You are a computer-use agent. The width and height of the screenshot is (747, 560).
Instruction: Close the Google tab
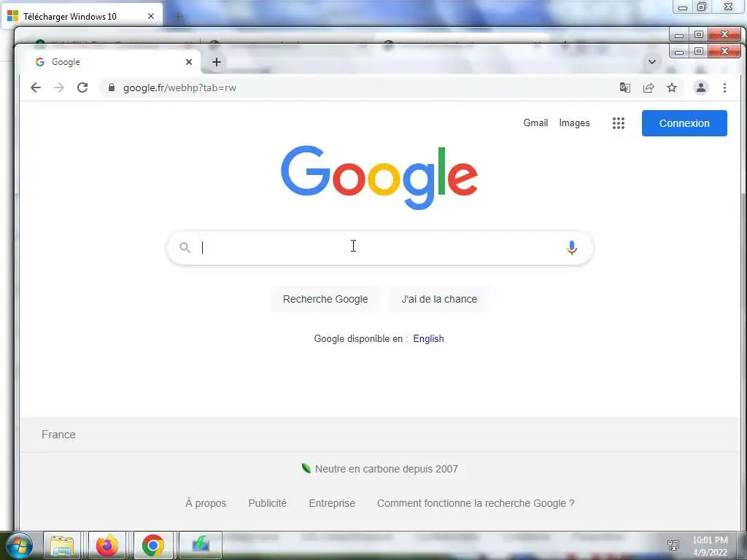coord(189,62)
